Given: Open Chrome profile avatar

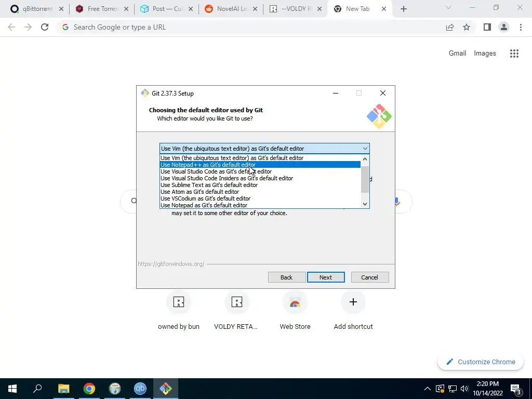Looking at the screenshot, I should (x=504, y=27).
